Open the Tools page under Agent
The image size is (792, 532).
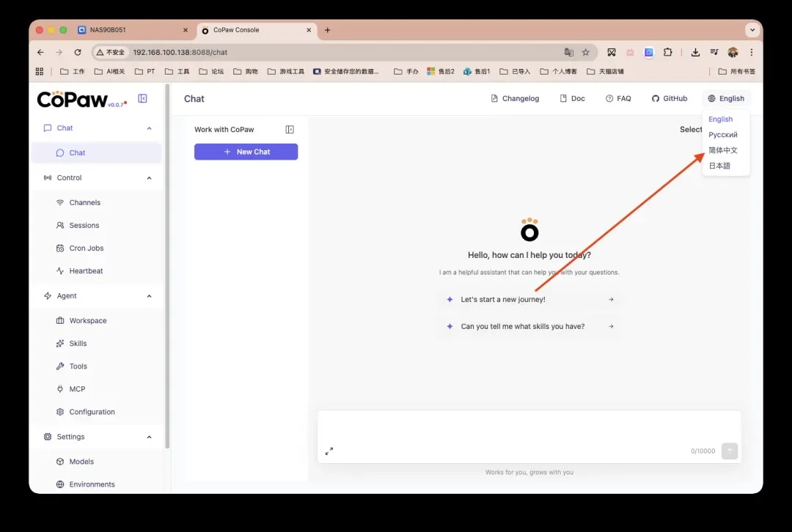76,366
